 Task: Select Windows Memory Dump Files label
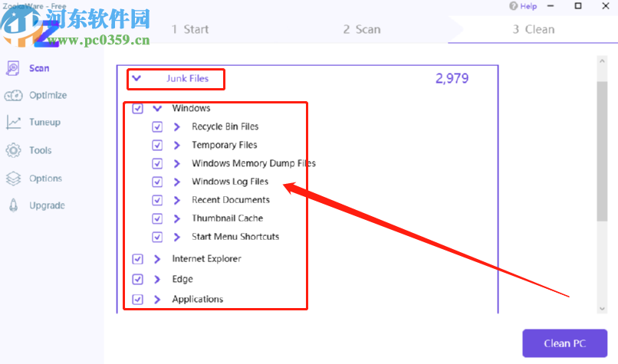254,163
